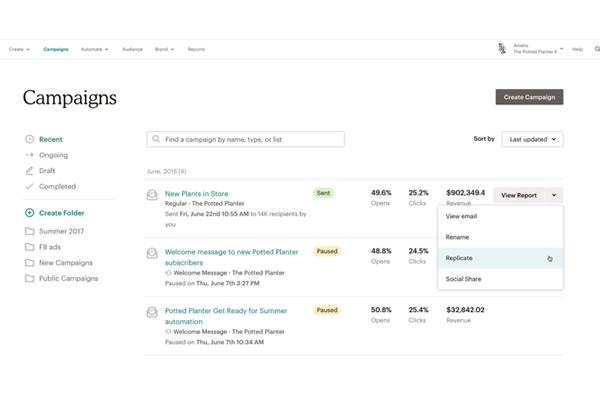Click the Create Folder link
Screen dimensions: 600x420
pos(62,213)
